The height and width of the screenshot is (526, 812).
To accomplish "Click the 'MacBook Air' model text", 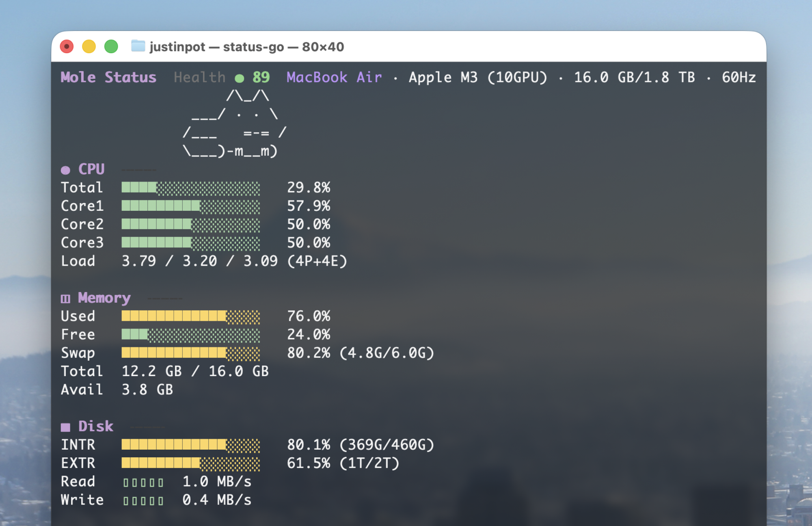I will pyautogui.click(x=334, y=77).
